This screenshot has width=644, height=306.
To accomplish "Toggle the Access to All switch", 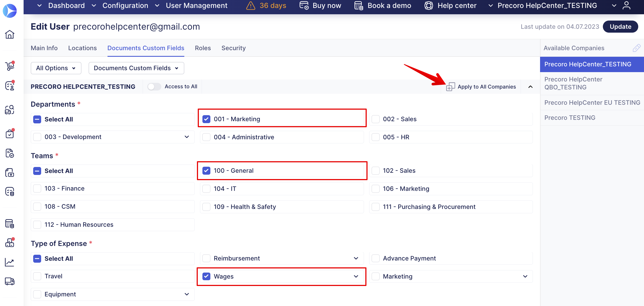I will (154, 87).
